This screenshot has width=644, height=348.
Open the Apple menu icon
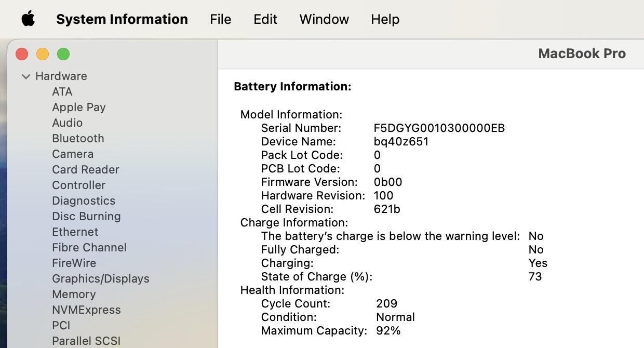[28, 19]
